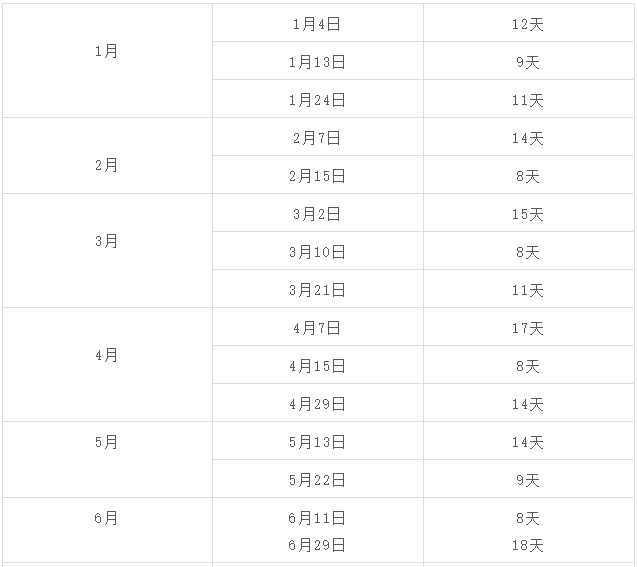Click the 4月 month cell

(x=107, y=355)
